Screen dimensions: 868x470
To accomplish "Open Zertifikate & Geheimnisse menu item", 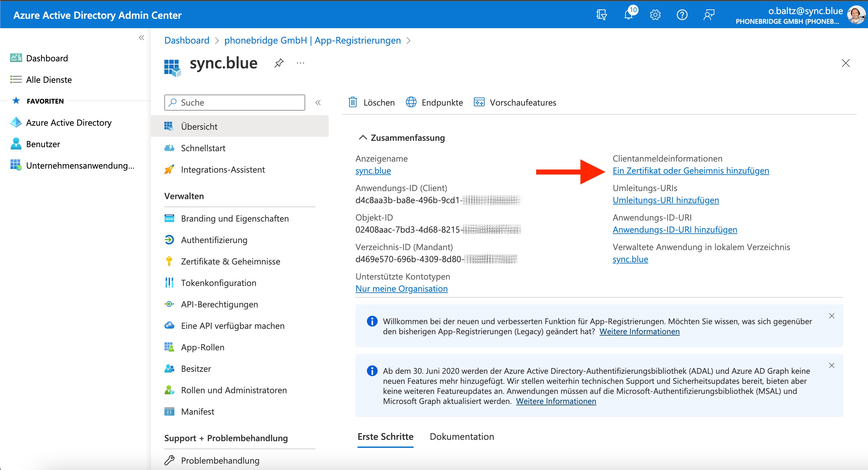I will (230, 261).
